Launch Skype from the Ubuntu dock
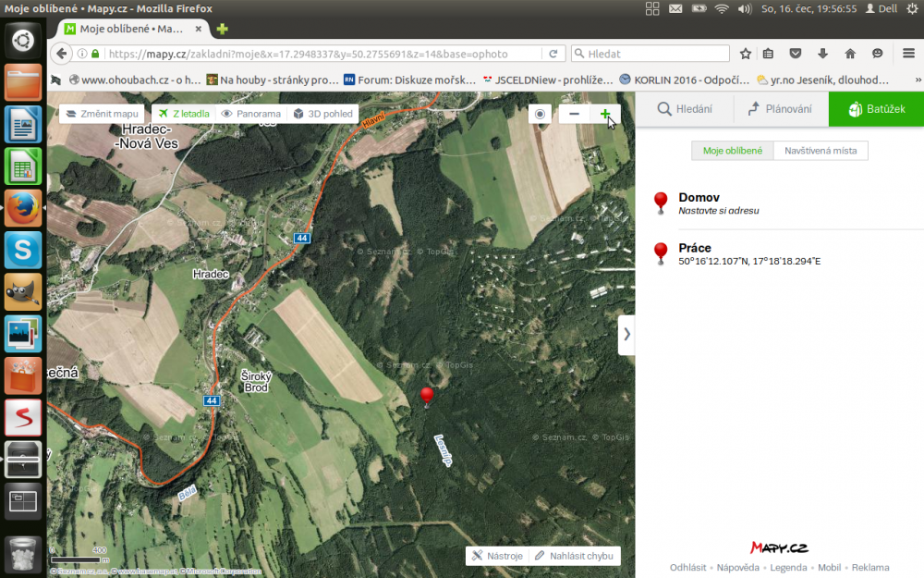 click(23, 250)
